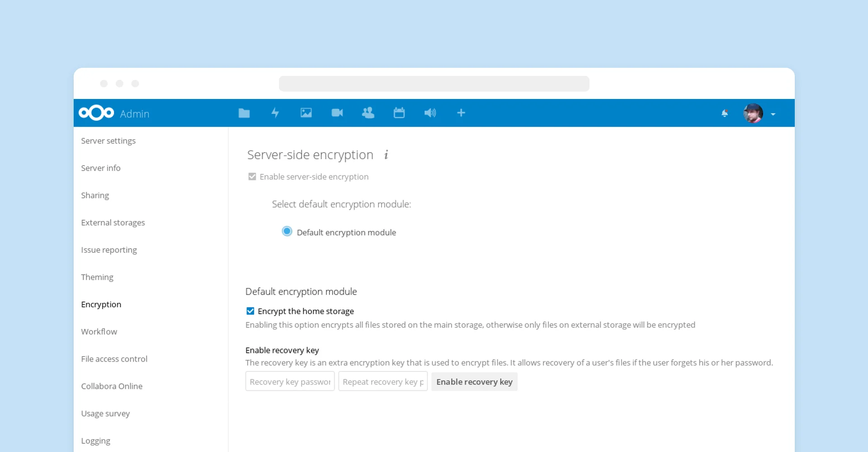Open the Calendar icon in top bar
Image resolution: width=868 pixels, height=452 pixels.
399,113
